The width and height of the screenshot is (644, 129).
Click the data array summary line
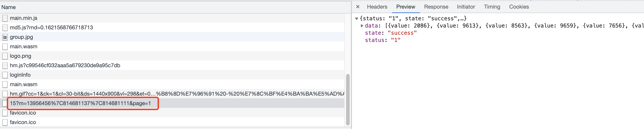coord(502,25)
